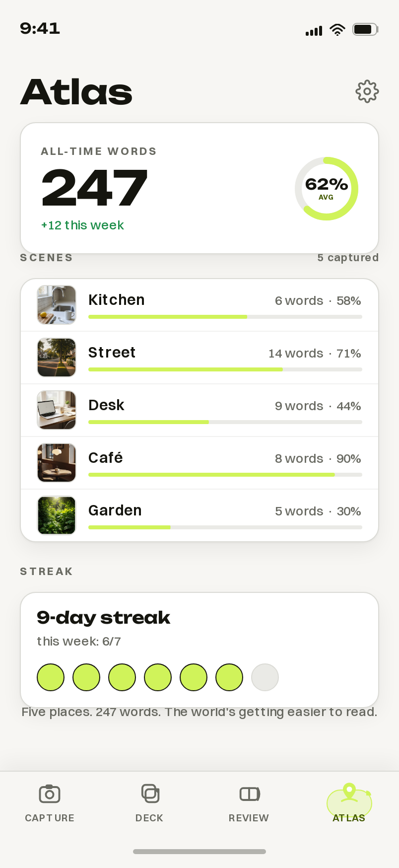The image size is (399, 868).
Task: Tap the Wi-Fi status icon
Action: [337, 30]
